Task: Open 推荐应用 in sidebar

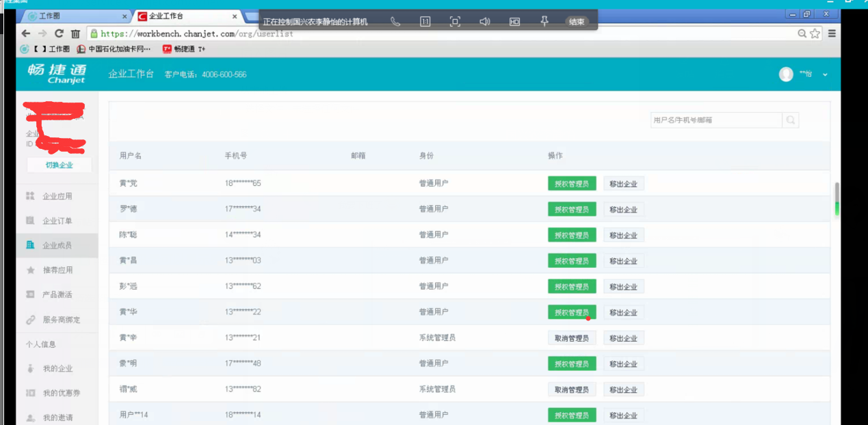Action: (x=57, y=270)
